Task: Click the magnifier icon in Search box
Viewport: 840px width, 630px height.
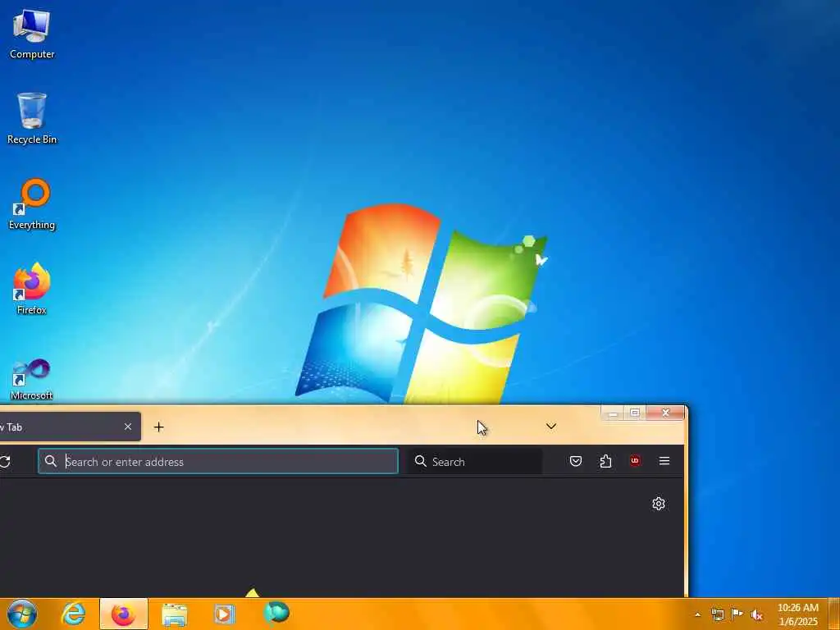Action: tap(421, 461)
